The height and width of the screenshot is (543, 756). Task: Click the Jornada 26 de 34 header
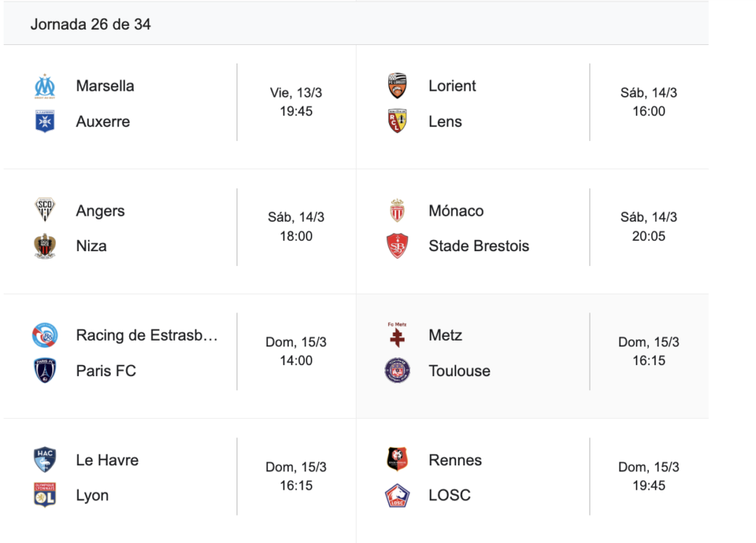pyautogui.click(x=91, y=24)
